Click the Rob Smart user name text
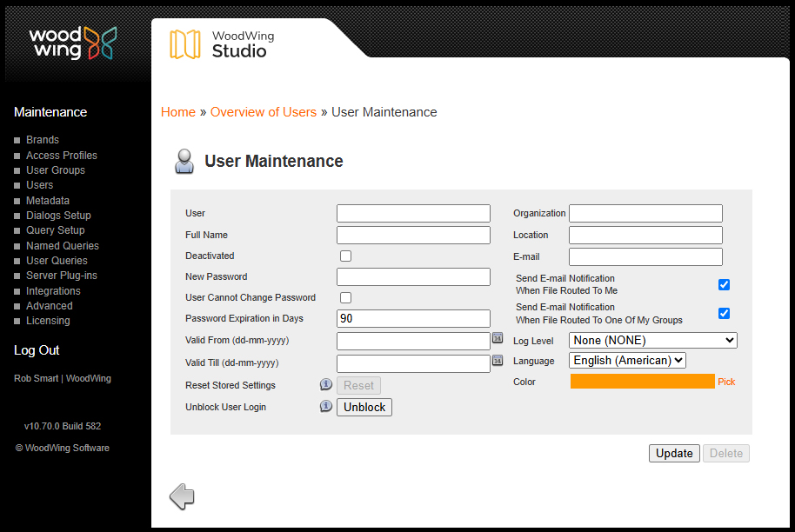Image resolution: width=795 pixels, height=532 pixels. click(36, 378)
